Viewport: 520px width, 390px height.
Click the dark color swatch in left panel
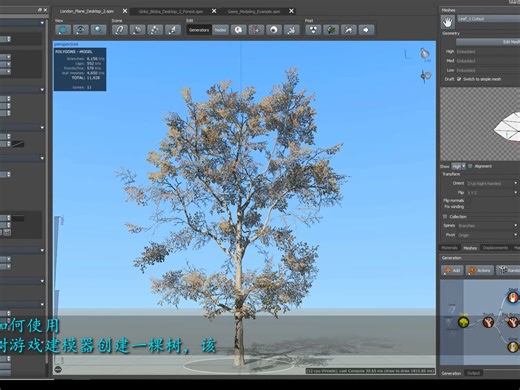click(18, 218)
